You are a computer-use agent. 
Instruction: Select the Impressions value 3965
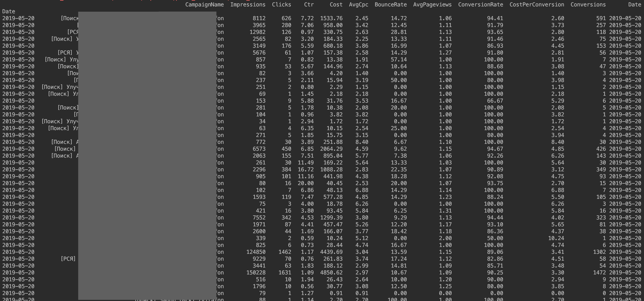click(x=259, y=25)
